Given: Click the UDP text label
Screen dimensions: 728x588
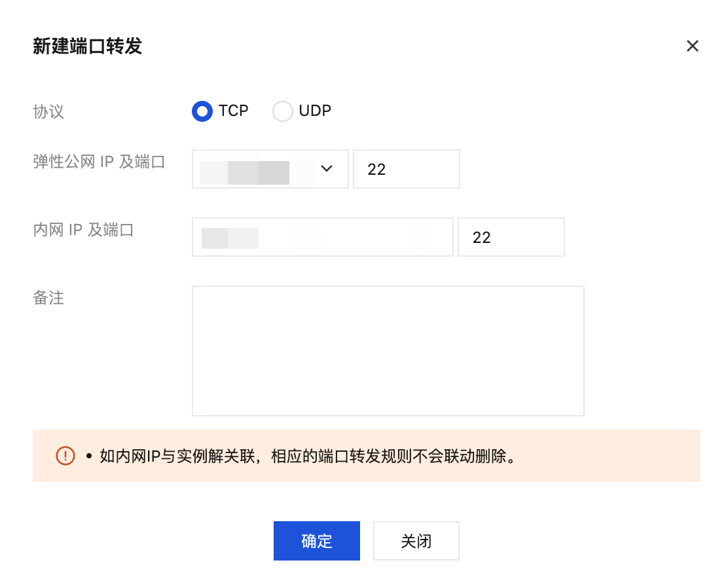Looking at the screenshot, I should coord(315,111).
